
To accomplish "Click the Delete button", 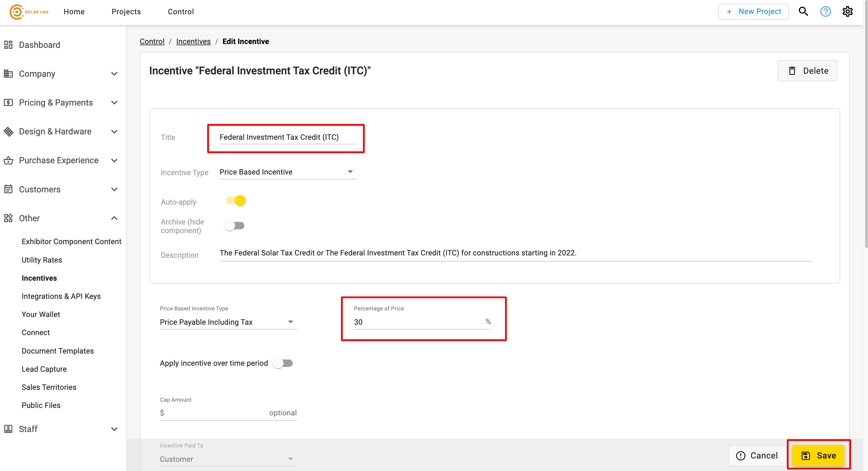I will click(807, 71).
